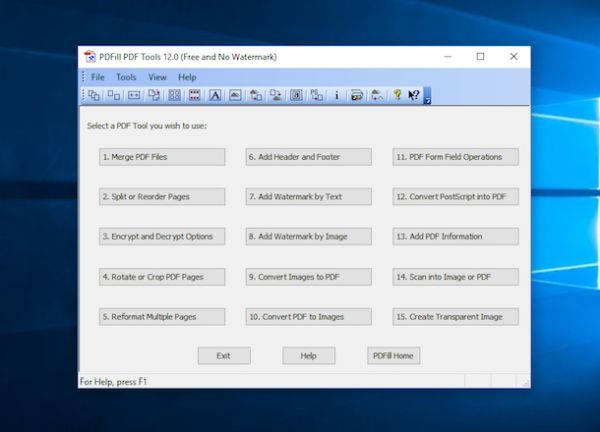Click the text watermark 'A' toolbar icon
Image resolution: width=600 pixels, height=432 pixels.
point(215,96)
